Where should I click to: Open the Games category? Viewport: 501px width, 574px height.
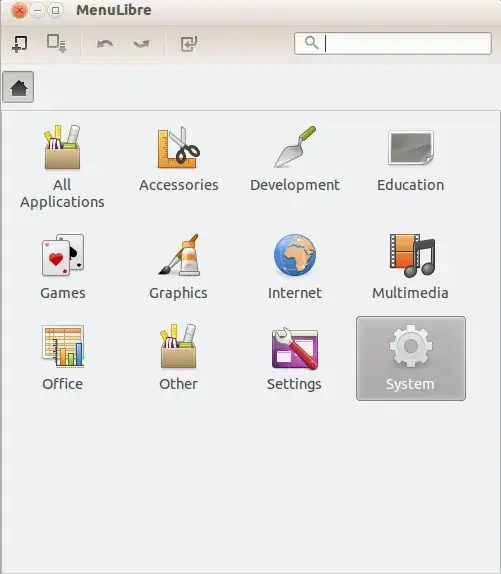(x=63, y=267)
